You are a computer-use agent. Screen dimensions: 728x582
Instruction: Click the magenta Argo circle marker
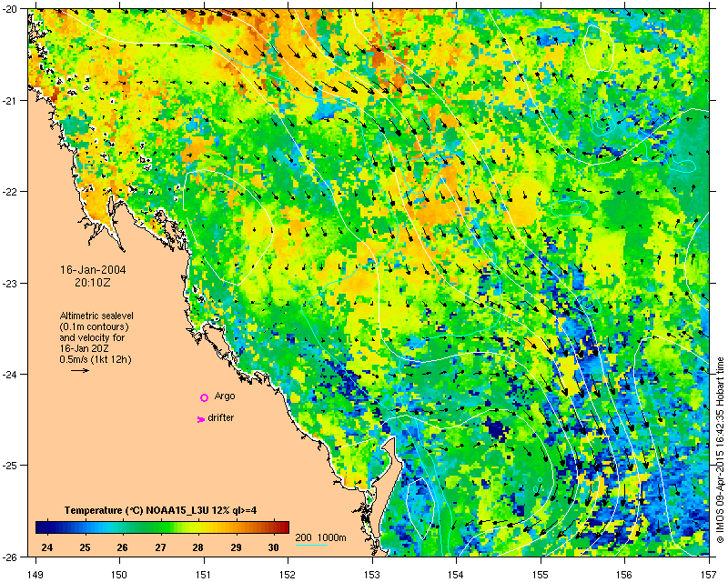coord(204,397)
